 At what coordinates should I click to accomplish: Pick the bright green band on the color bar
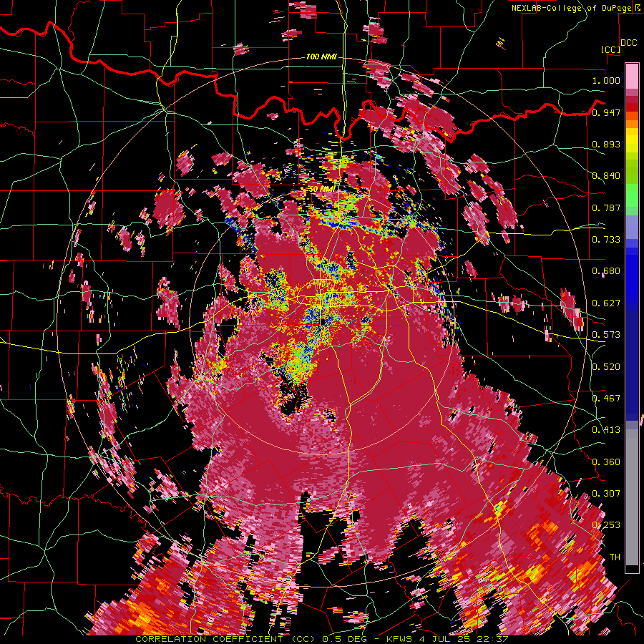tap(632, 195)
